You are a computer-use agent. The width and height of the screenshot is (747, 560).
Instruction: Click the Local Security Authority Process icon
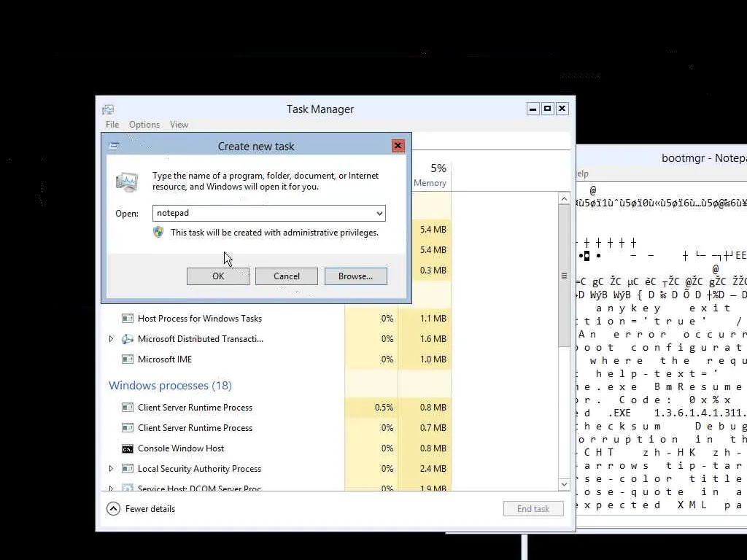[127, 469]
